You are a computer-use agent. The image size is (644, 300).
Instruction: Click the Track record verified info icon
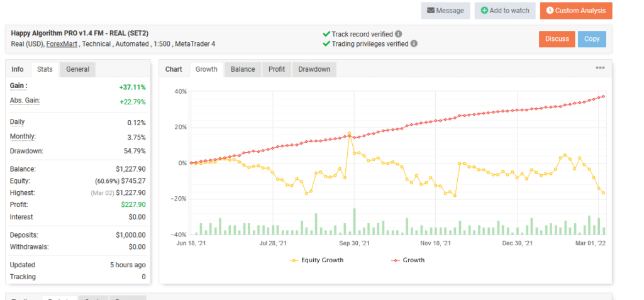click(399, 34)
